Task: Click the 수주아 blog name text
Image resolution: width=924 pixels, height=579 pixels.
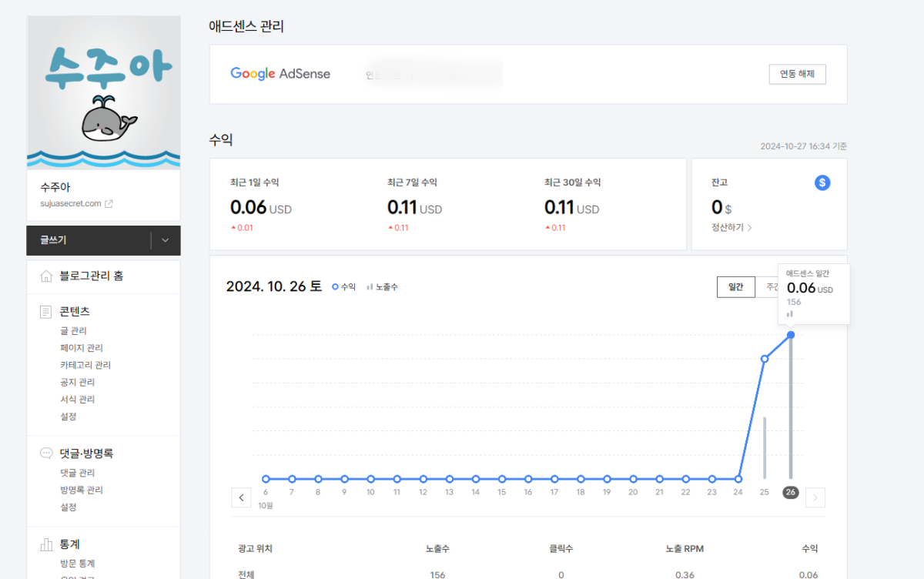Action: (55, 187)
